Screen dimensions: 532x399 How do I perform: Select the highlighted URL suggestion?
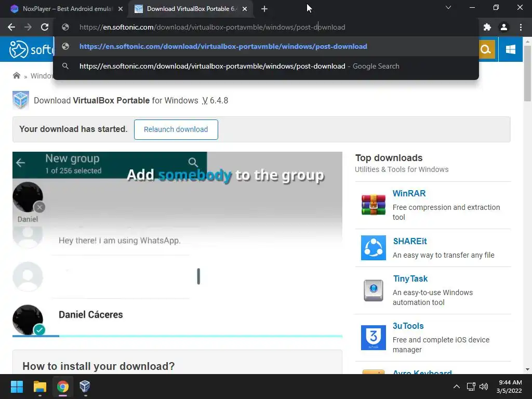pyautogui.click(x=266, y=46)
